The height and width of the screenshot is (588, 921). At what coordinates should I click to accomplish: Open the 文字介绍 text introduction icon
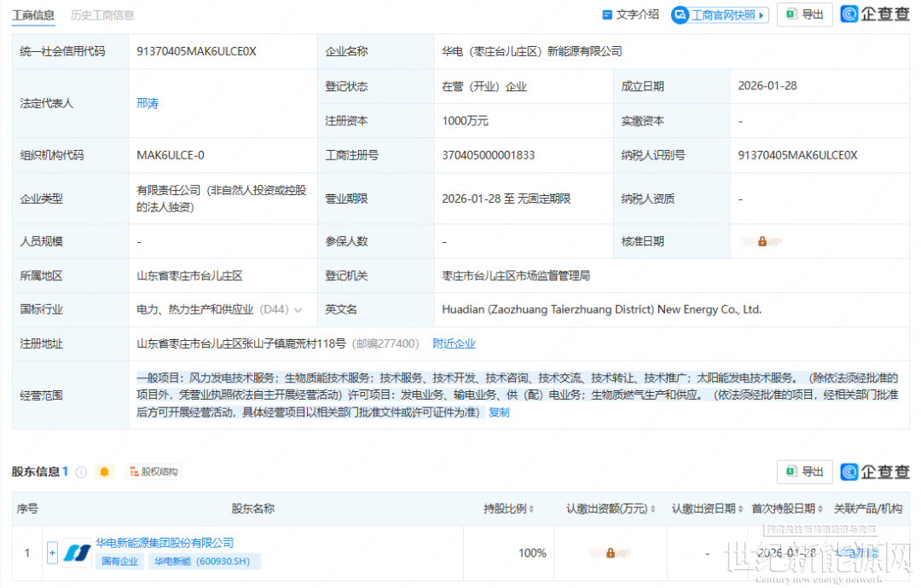(607, 14)
